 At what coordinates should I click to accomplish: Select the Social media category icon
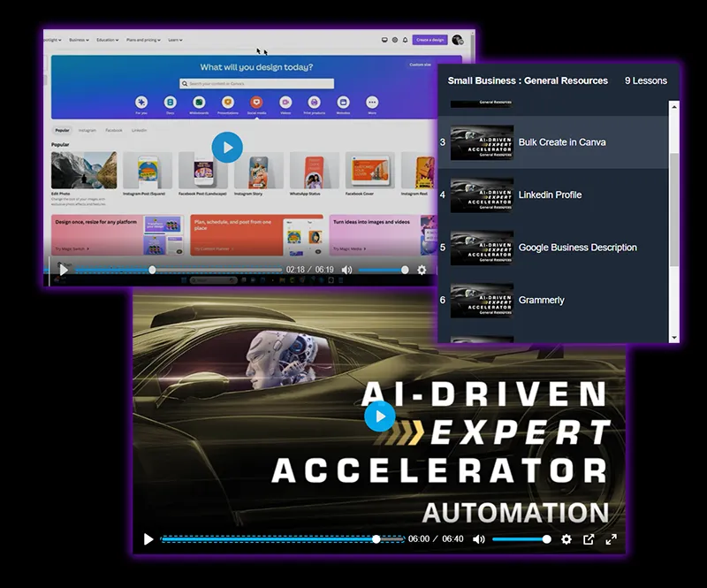(x=256, y=103)
